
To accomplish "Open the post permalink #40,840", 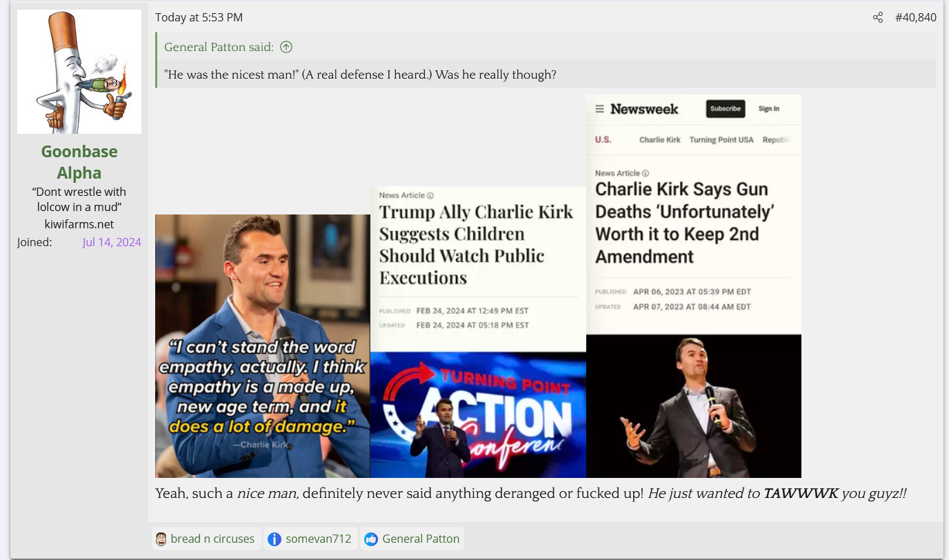I will click(915, 17).
